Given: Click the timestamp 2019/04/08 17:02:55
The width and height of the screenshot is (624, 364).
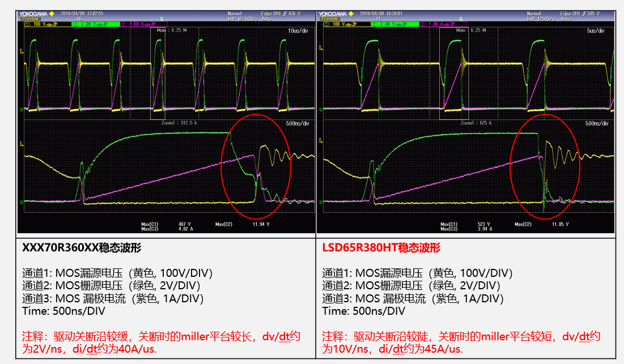Looking at the screenshot, I should 82,14.
